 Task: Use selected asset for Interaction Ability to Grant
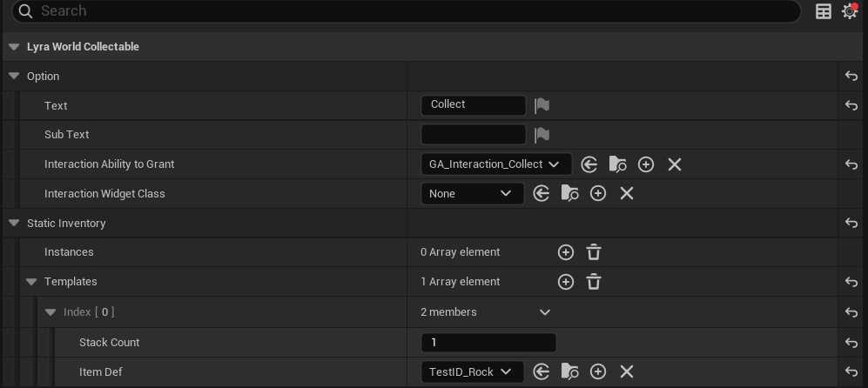coord(589,164)
